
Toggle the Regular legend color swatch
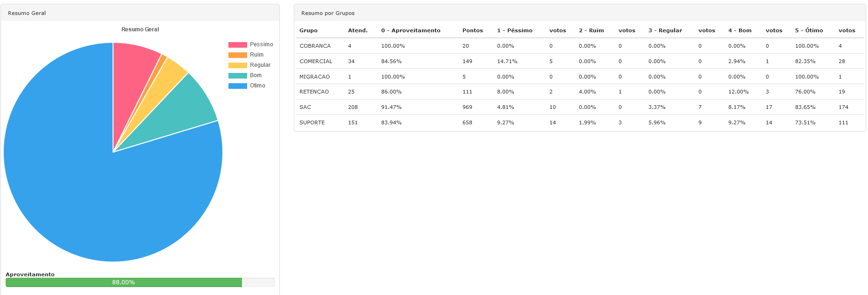pyautogui.click(x=237, y=65)
